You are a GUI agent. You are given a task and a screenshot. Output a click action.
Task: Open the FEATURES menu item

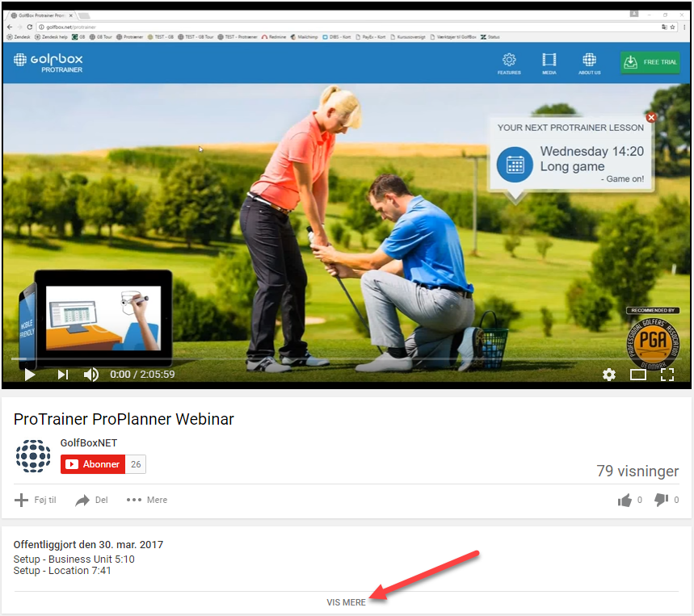[x=509, y=64]
